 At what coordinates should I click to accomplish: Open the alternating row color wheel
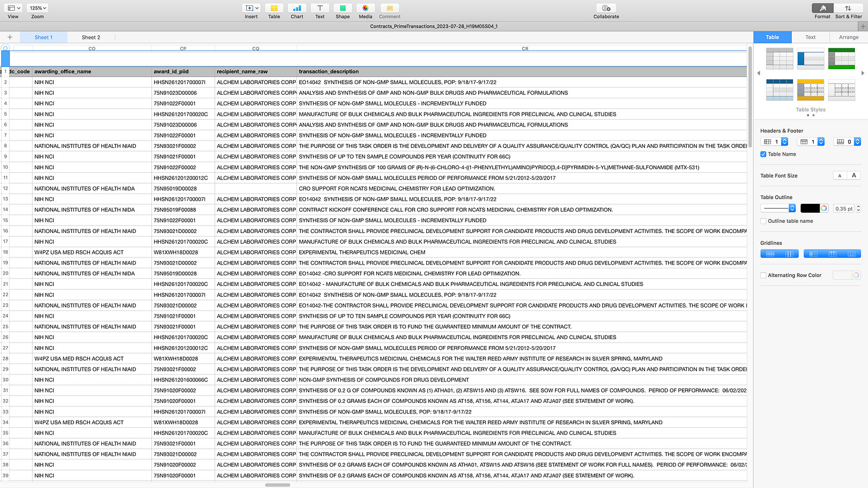click(x=857, y=275)
